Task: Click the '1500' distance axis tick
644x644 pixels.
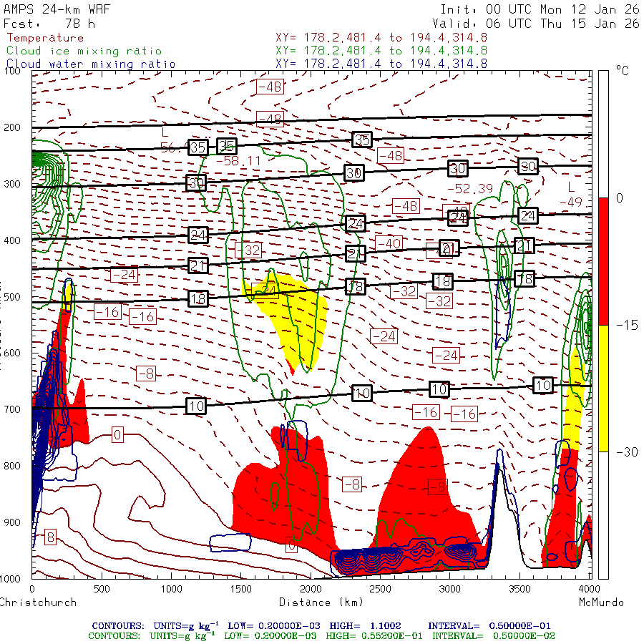Action: pos(240,589)
